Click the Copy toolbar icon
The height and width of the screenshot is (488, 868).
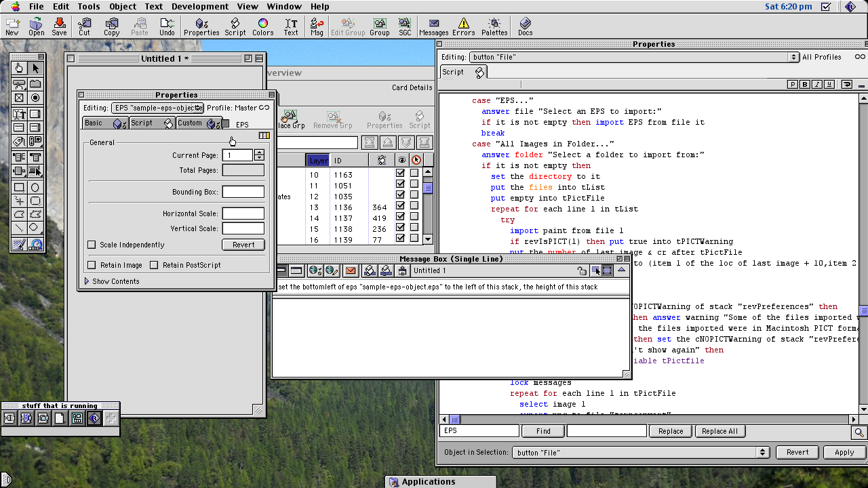(112, 27)
